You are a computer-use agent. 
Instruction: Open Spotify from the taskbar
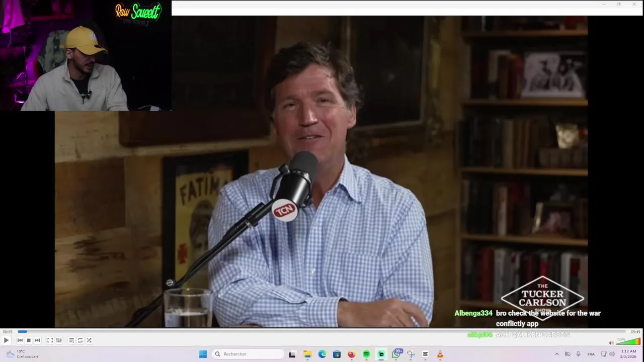(x=366, y=354)
